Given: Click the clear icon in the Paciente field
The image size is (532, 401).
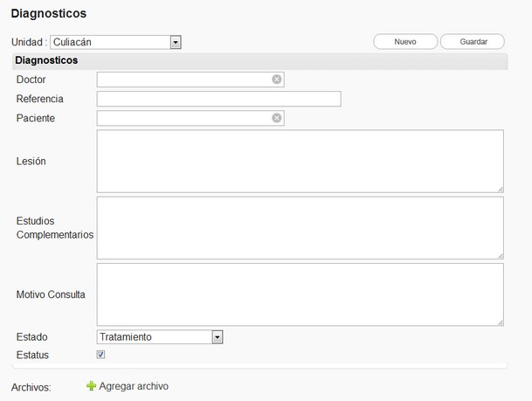Looking at the screenshot, I should point(276,118).
